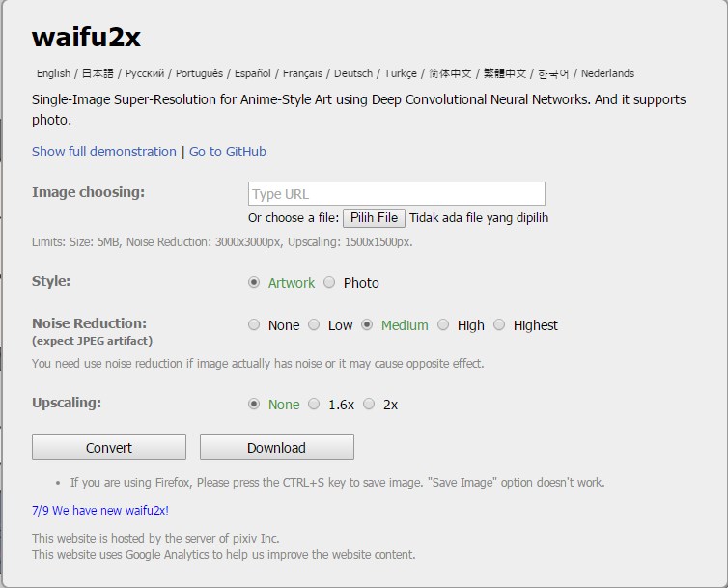Image resolution: width=728 pixels, height=588 pixels.
Task: Follow the Go to GitHub link
Action: pyautogui.click(x=228, y=152)
